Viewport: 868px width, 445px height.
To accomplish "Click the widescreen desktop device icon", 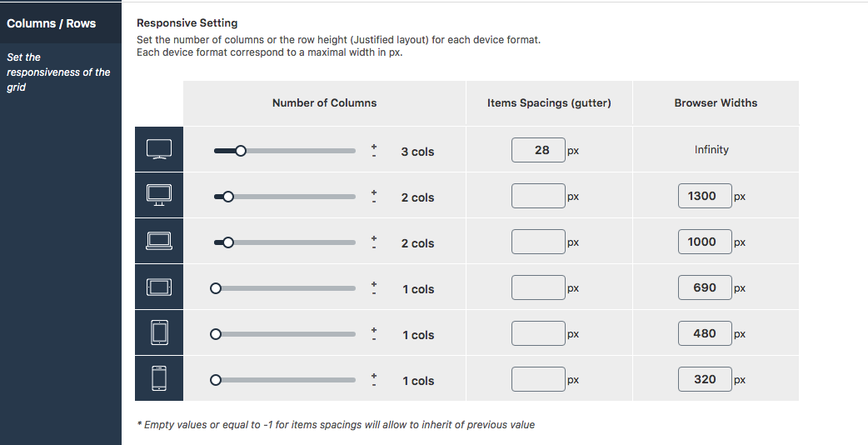I will click(159, 149).
